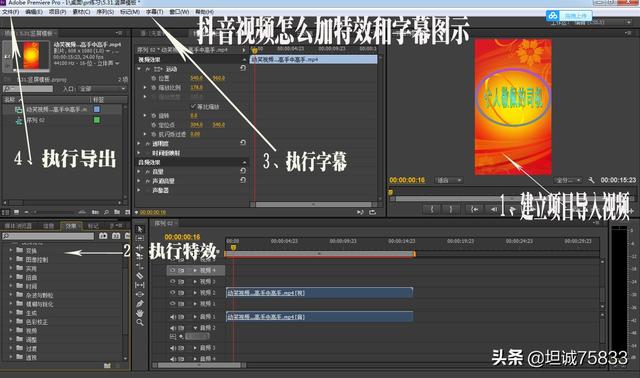Select the Rolling Edit tool
Screen dimensions: 640x378
pyautogui.click(x=140, y=257)
